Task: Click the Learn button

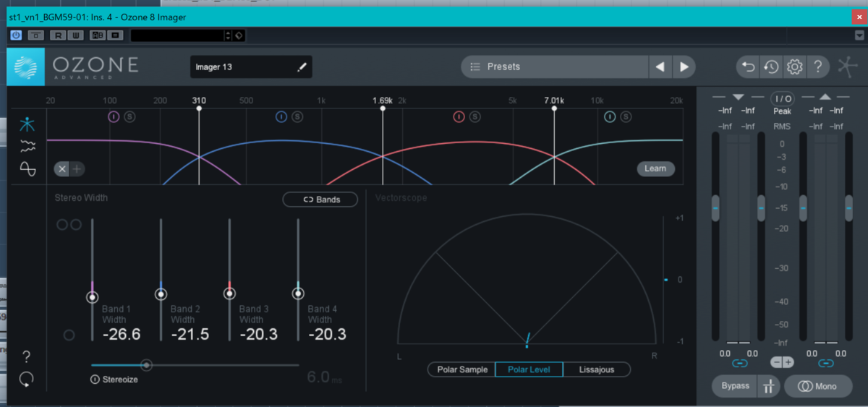Action: click(655, 168)
